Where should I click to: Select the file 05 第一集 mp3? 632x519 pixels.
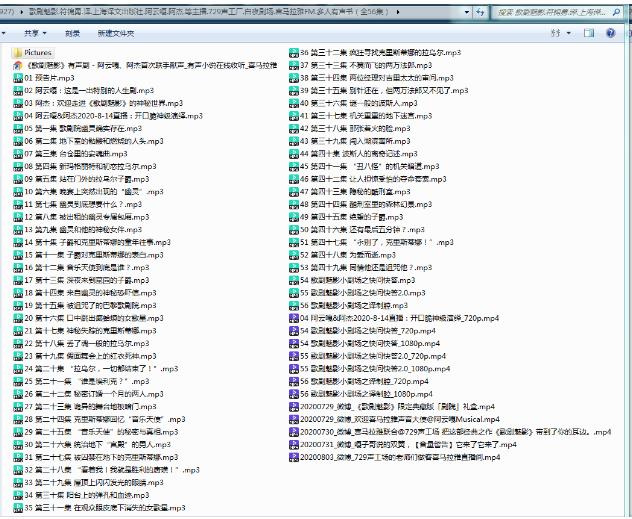click(80, 129)
